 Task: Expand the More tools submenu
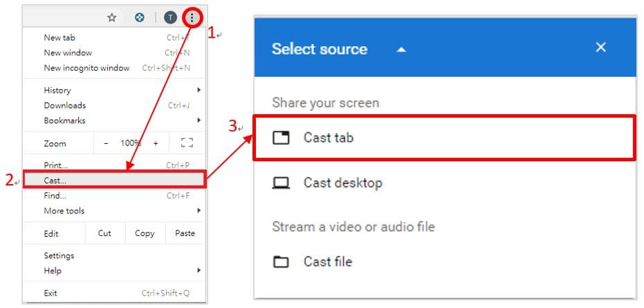click(114, 210)
